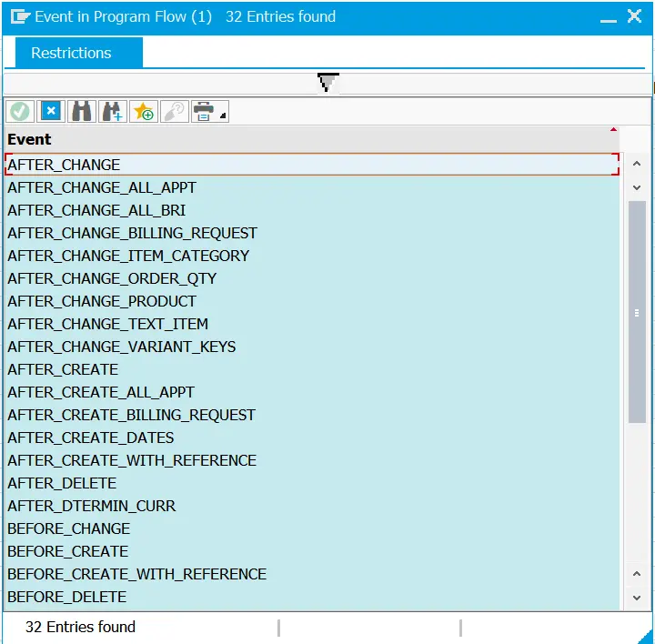Select AFTER_CREATE_WITH_REFERENCE row
The width and height of the screenshot is (655, 644).
[x=312, y=460]
